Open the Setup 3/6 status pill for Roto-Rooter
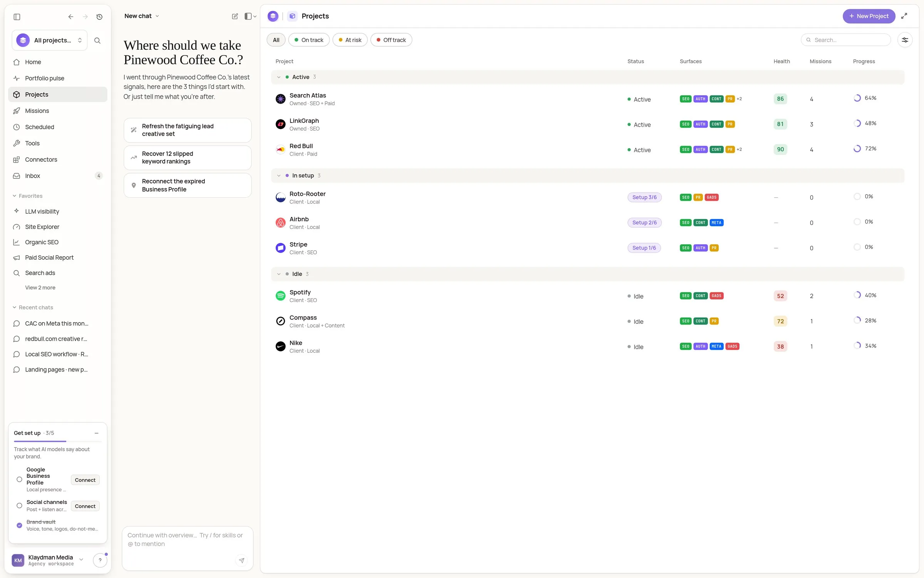 (x=644, y=197)
